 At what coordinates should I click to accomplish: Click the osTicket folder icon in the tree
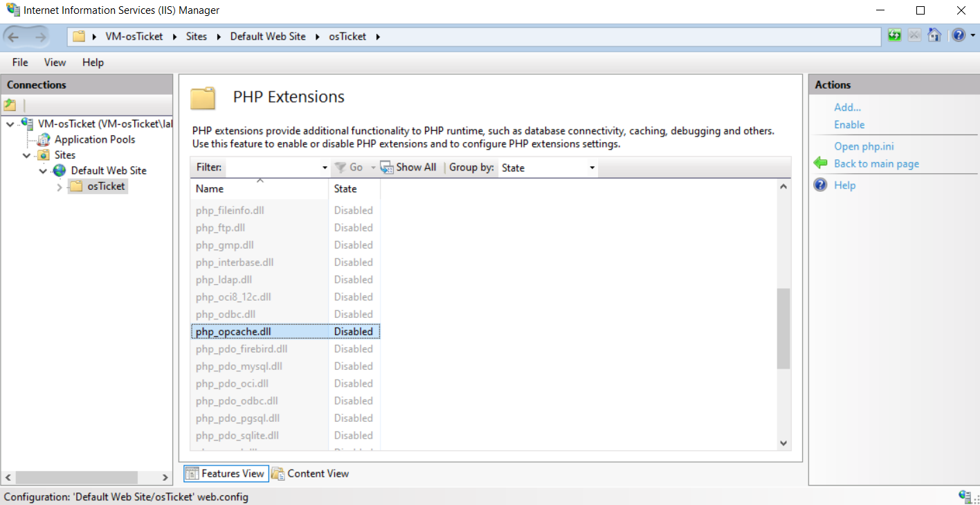point(75,186)
